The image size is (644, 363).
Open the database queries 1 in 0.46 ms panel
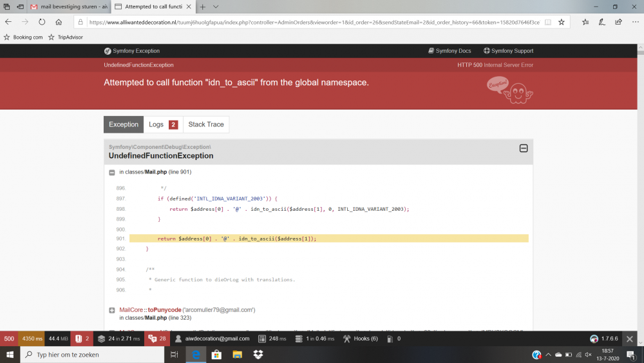(x=315, y=338)
